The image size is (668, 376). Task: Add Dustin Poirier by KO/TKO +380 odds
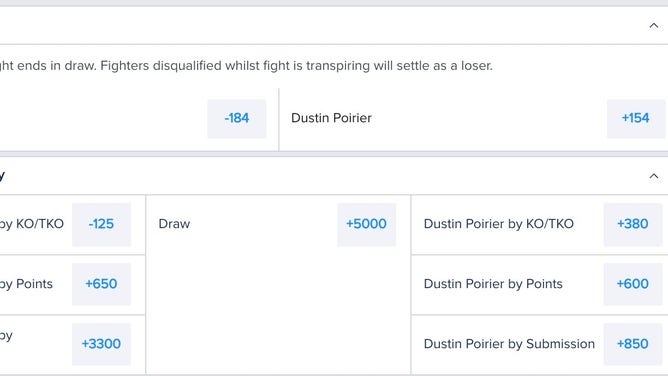(633, 224)
